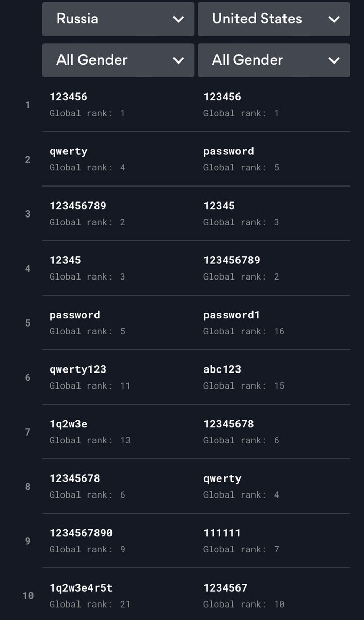This screenshot has width=364, height=620.
Task: Click the 'Global rank: 13' label
Action: 90,440
